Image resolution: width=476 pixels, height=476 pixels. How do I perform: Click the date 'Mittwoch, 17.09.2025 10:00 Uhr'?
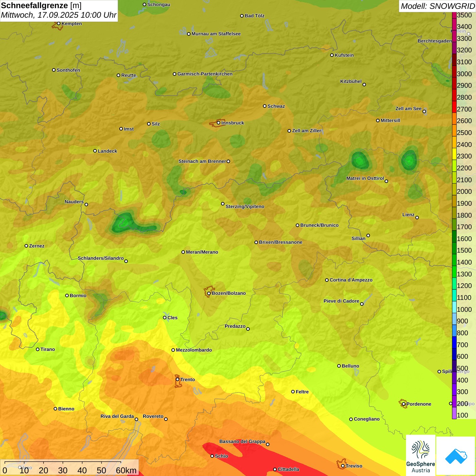tap(58, 15)
